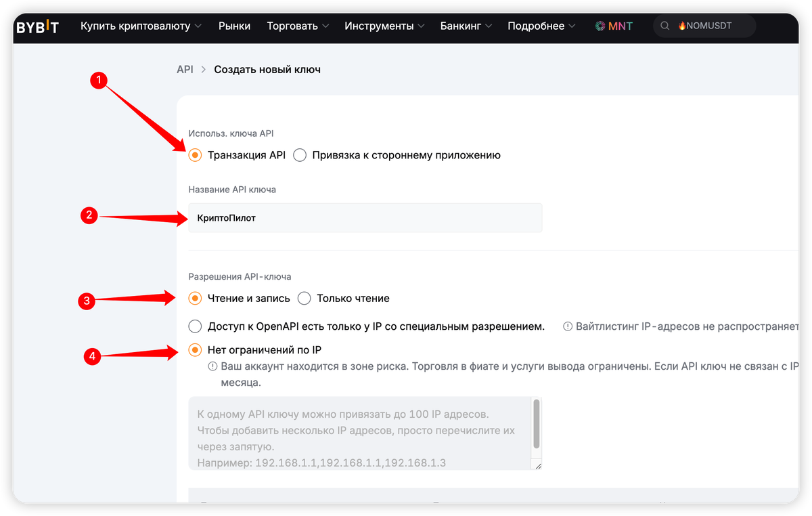Screen dimensions: 812x516
Task: Select the Чтение и запись permission
Action: 195,299
